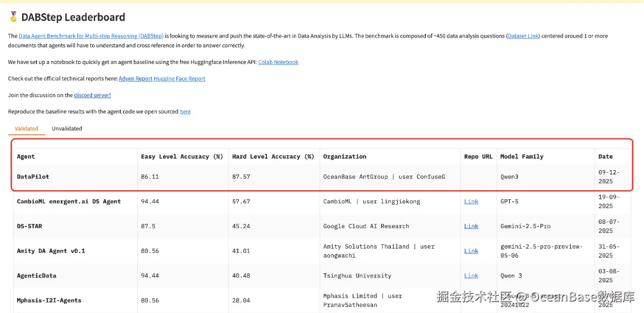644x313 pixels.
Task: Open the 'here' agent code link
Action: point(185,112)
